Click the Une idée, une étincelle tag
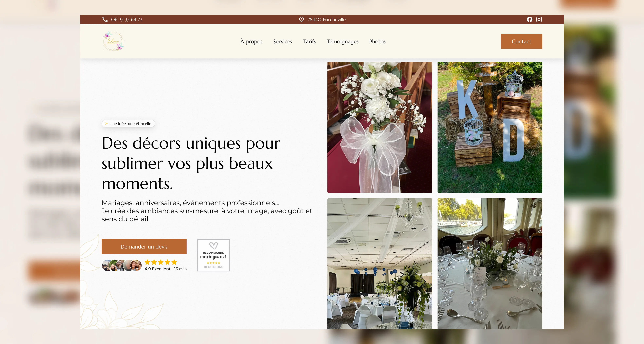Screen dimensions: 644x344 pyautogui.click(x=128, y=124)
